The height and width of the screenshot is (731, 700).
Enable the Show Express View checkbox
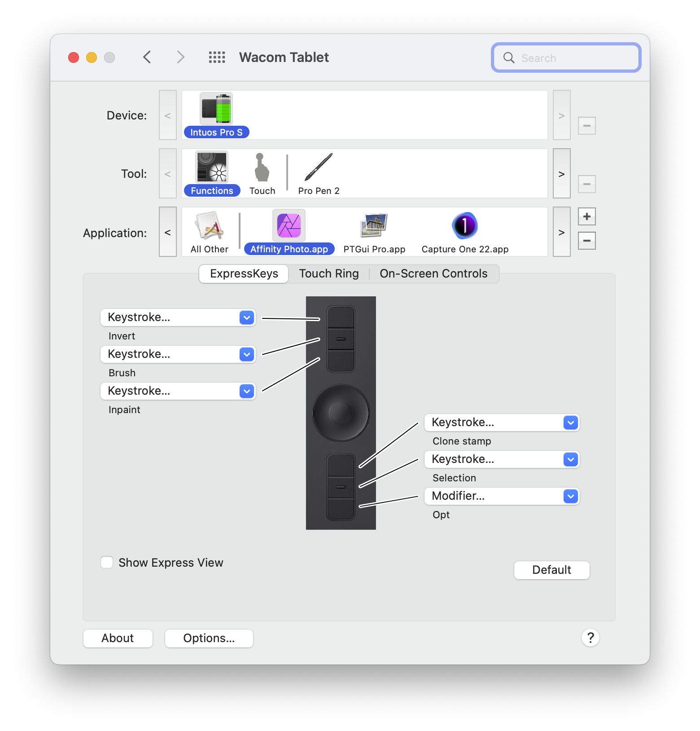point(107,562)
